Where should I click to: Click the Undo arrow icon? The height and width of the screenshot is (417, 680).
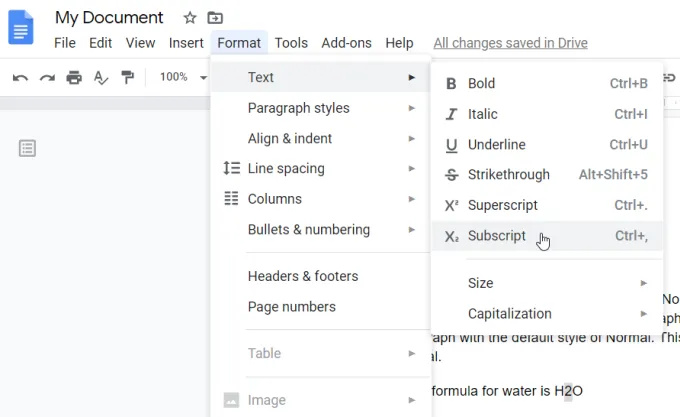coord(20,77)
